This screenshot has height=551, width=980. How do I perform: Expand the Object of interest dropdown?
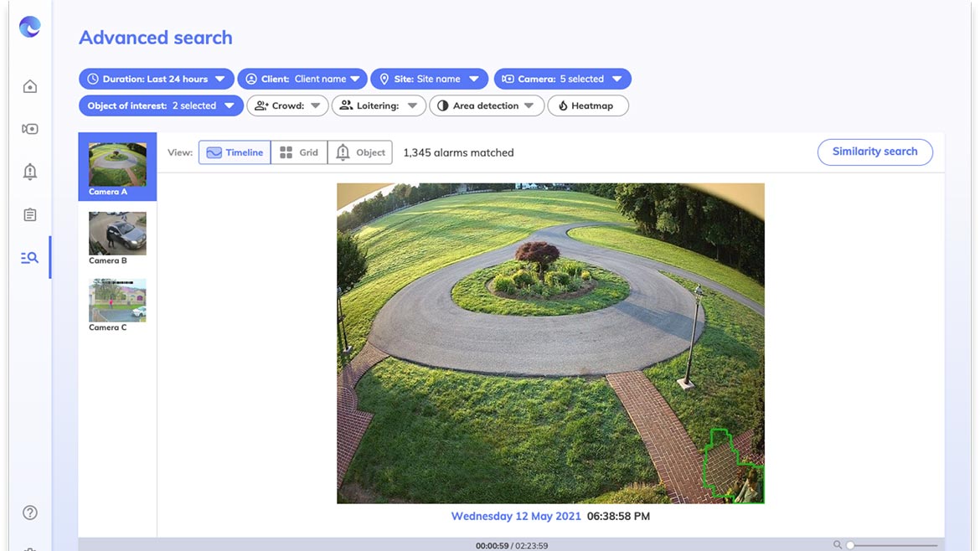click(x=161, y=106)
